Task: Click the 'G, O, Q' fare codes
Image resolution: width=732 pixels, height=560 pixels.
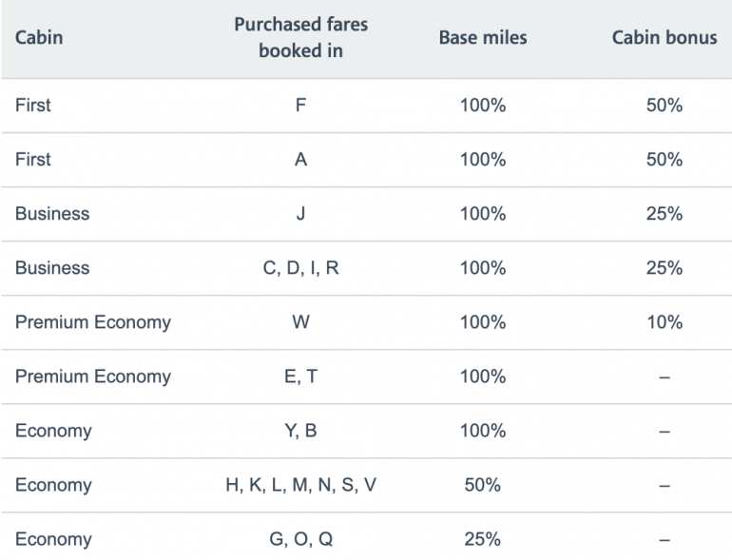Action: pos(300,539)
